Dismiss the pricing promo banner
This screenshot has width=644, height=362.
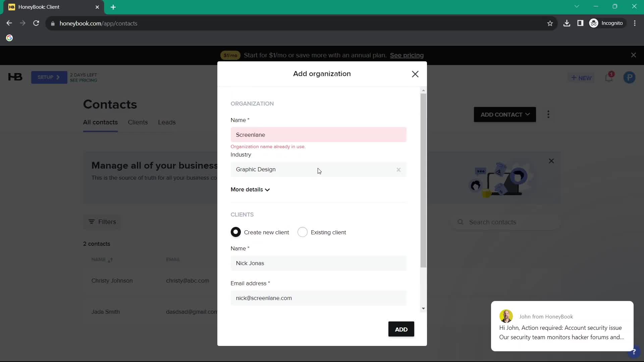[x=633, y=55]
